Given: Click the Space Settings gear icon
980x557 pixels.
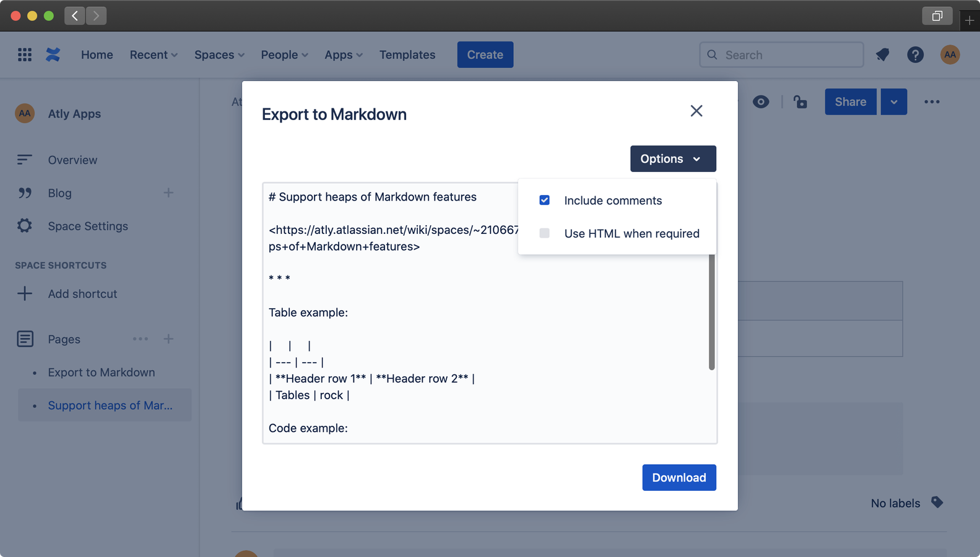Looking at the screenshot, I should [x=25, y=226].
